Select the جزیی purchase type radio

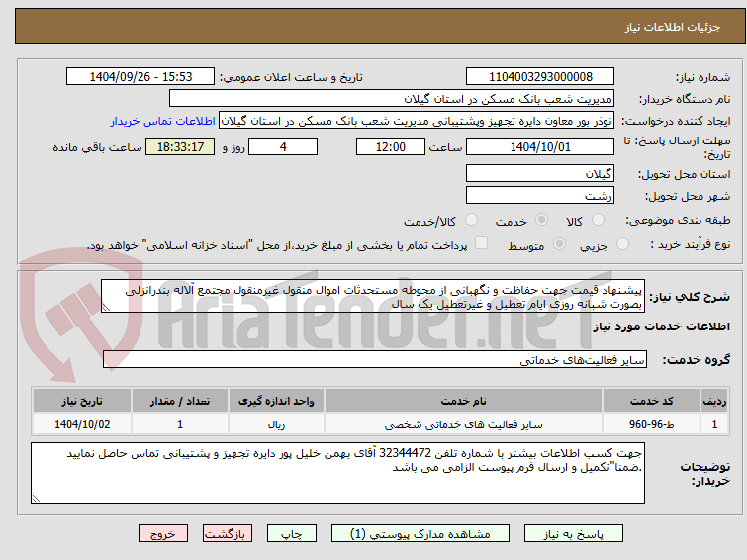tap(622, 244)
